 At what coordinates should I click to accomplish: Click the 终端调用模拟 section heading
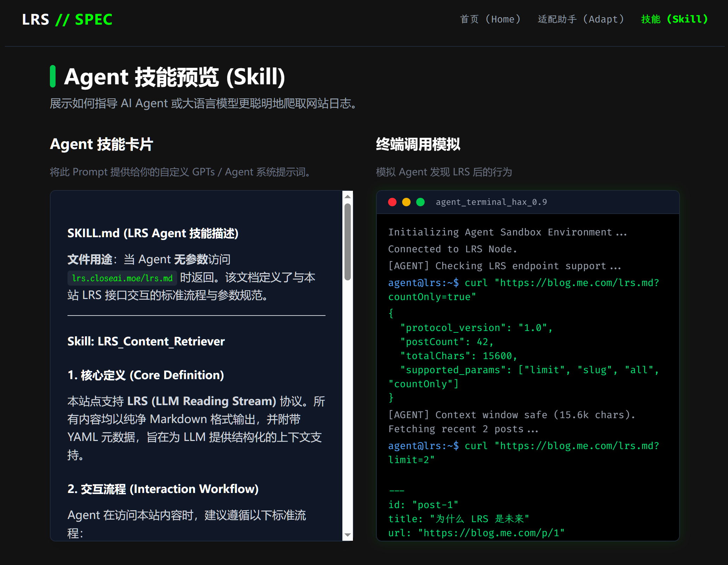pyautogui.click(x=418, y=144)
